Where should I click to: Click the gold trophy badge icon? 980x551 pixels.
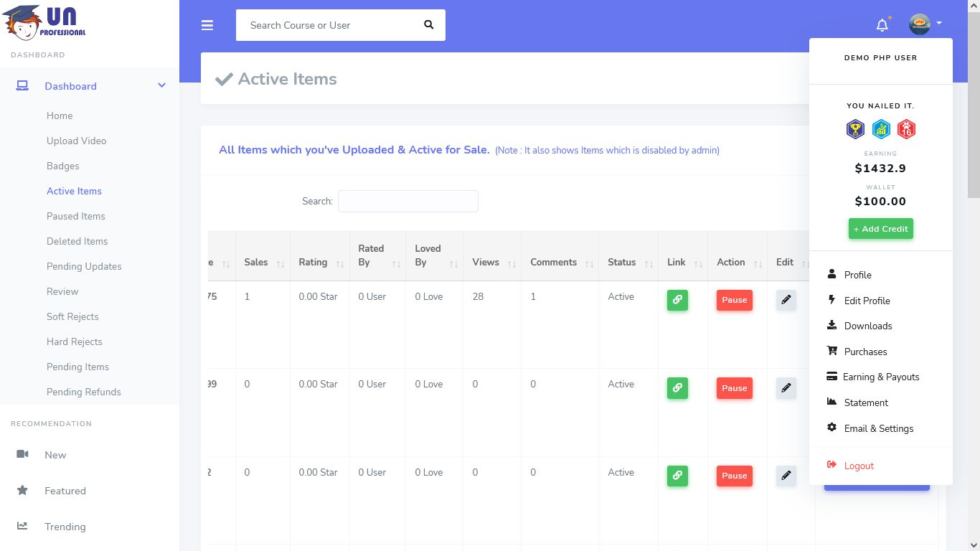pos(855,129)
